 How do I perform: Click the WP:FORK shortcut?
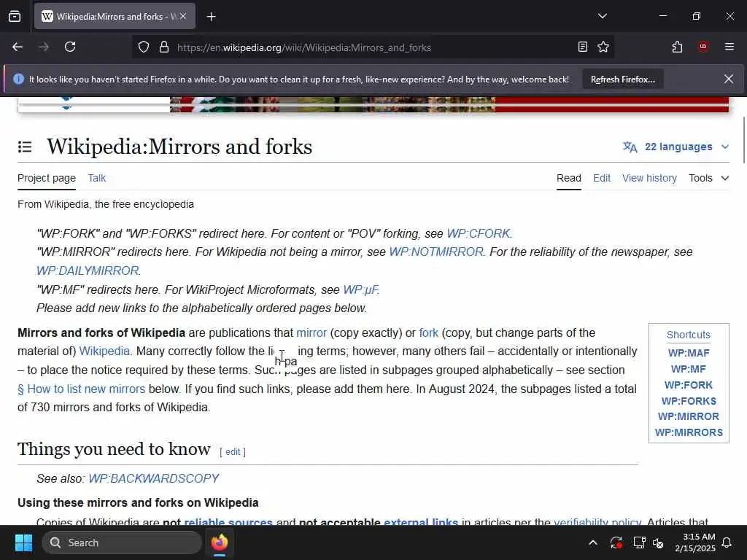[x=689, y=385]
